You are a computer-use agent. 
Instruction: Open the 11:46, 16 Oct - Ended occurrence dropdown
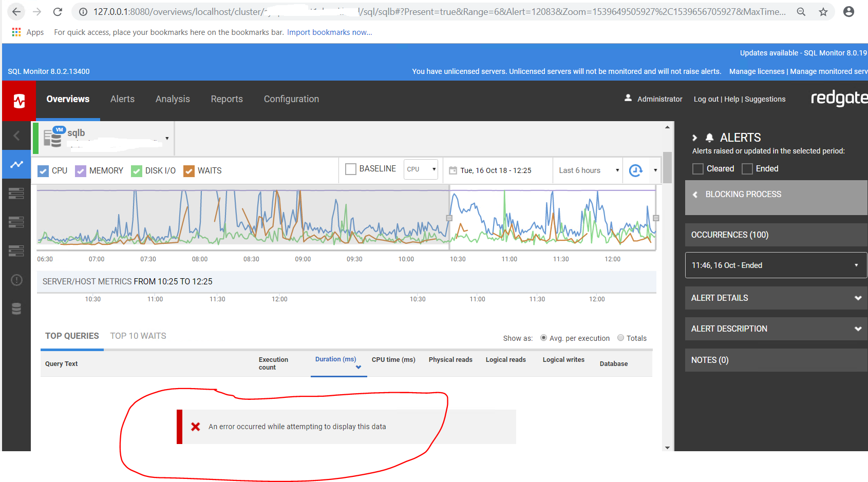point(776,265)
